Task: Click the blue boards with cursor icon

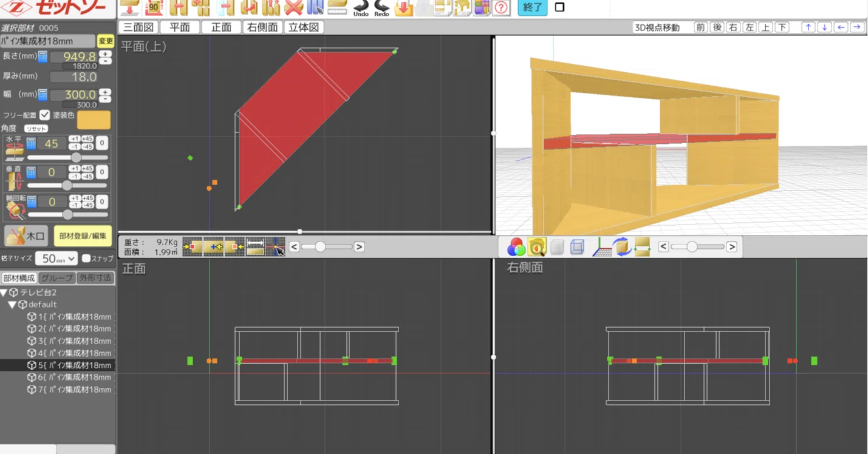Action: tap(315, 7)
